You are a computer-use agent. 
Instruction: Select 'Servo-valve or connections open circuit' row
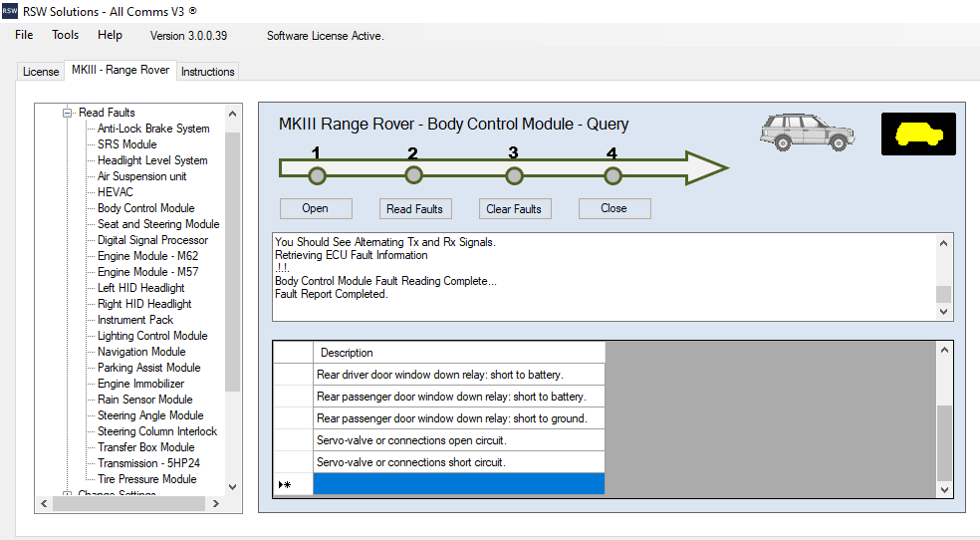(x=459, y=440)
